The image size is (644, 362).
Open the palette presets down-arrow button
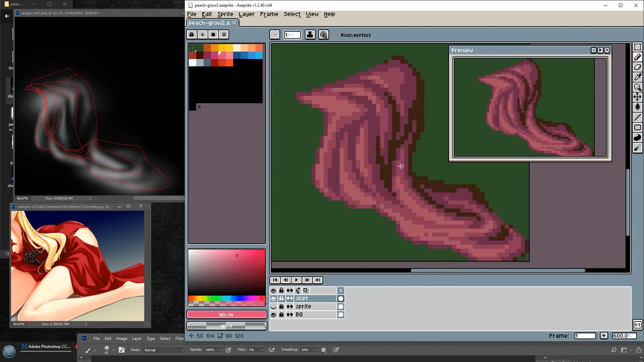(x=202, y=35)
